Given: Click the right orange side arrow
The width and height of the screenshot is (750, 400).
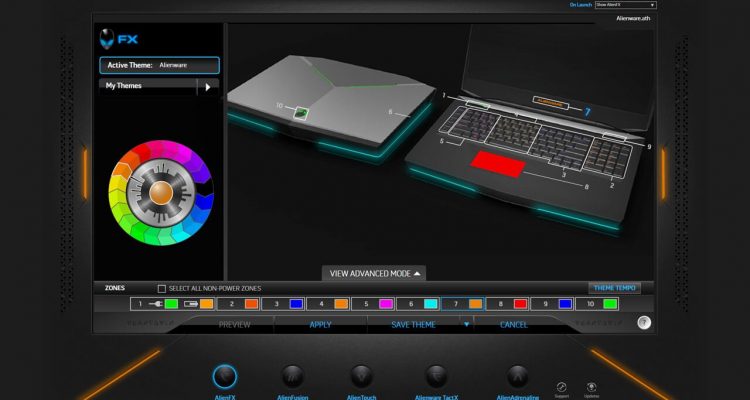Looking at the screenshot, I should point(663,173).
